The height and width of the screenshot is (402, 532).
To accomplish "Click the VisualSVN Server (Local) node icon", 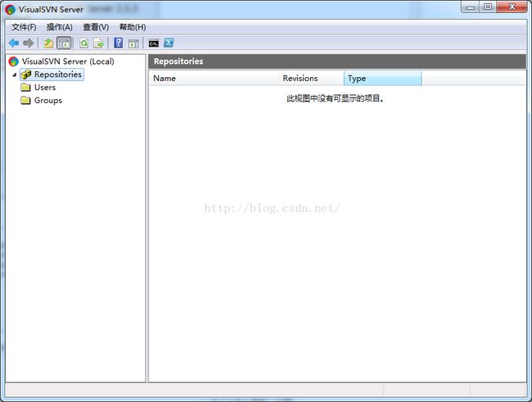I will [x=14, y=61].
